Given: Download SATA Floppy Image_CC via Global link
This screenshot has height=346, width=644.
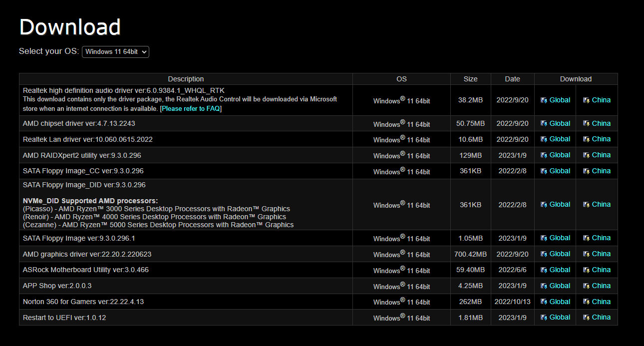Looking at the screenshot, I should pyautogui.click(x=560, y=171).
